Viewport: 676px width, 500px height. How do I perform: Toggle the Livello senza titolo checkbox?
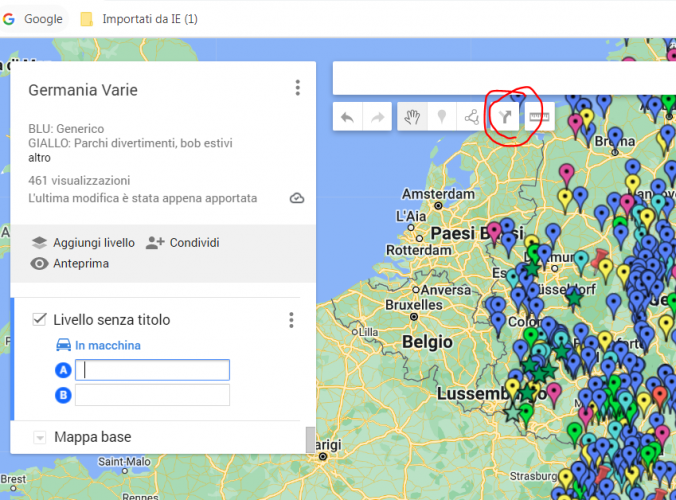pos(40,320)
